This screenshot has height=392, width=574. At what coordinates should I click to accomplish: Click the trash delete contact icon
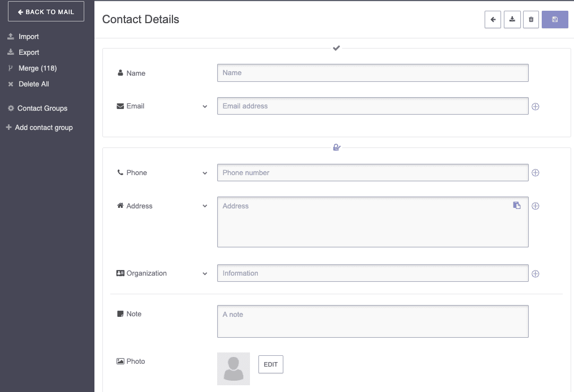[531, 19]
